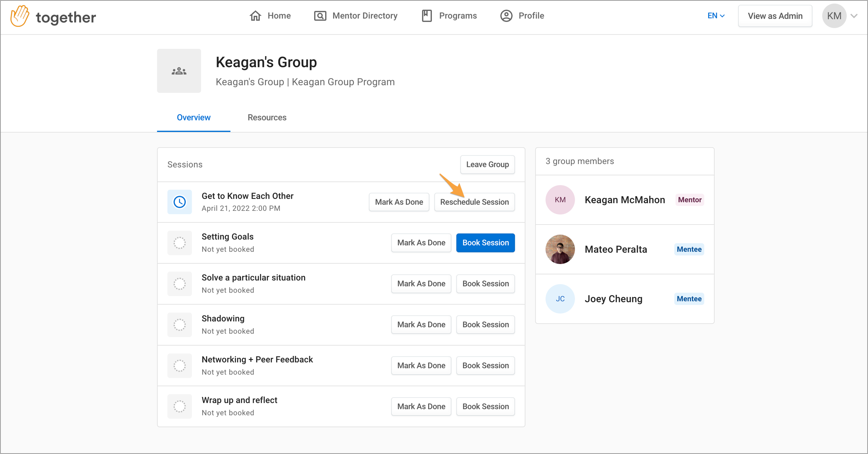Click the status circle for Networking + Peer Feedback
This screenshot has height=454, width=868.
[180, 366]
